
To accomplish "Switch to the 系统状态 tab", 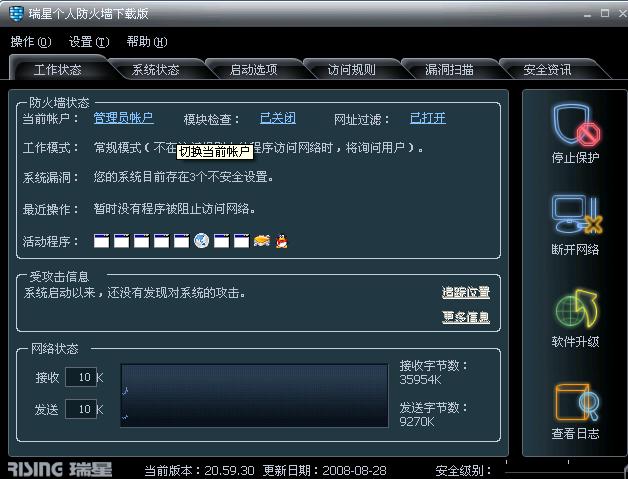I will pyautogui.click(x=155, y=70).
